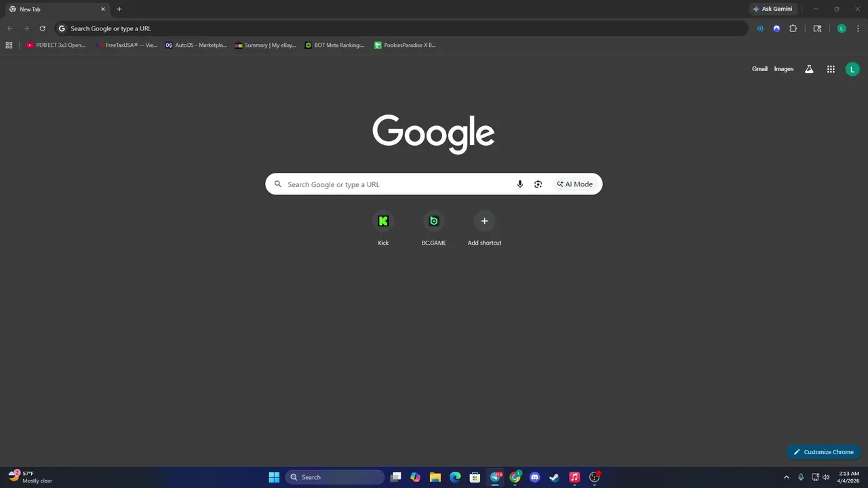Open the Windows Start menu
The image size is (868, 488).
[274, 477]
